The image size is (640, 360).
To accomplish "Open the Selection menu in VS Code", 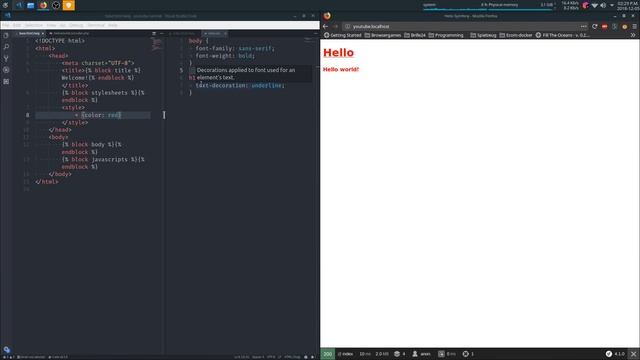I will point(33,25).
